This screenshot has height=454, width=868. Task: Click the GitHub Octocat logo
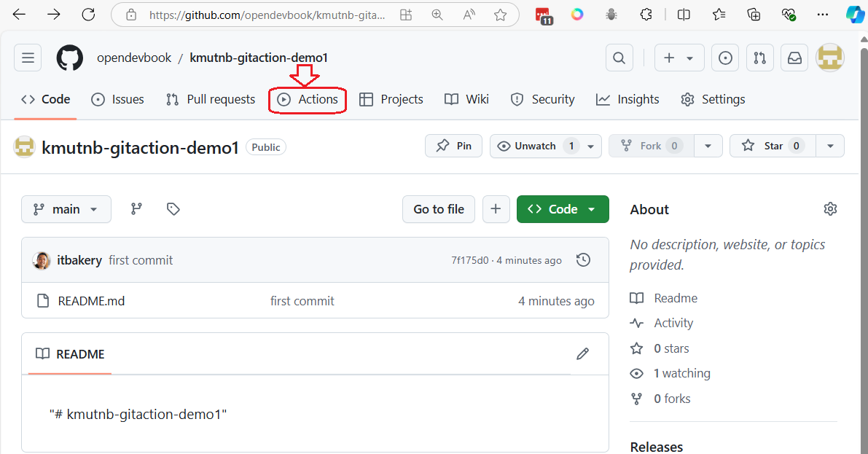[x=70, y=58]
